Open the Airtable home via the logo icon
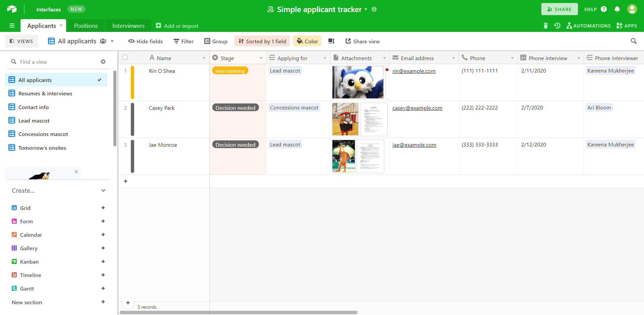 pyautogui.click(x=12, y=9)
